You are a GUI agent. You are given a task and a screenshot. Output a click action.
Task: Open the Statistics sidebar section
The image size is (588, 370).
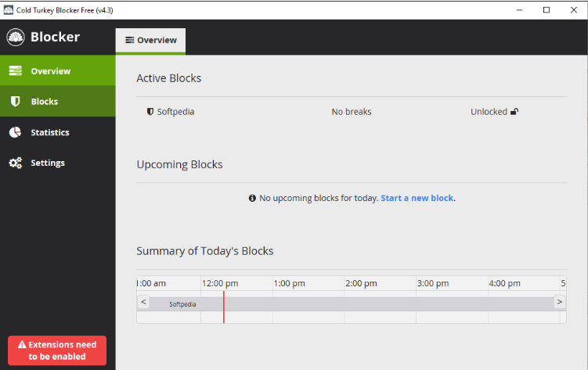58,132
